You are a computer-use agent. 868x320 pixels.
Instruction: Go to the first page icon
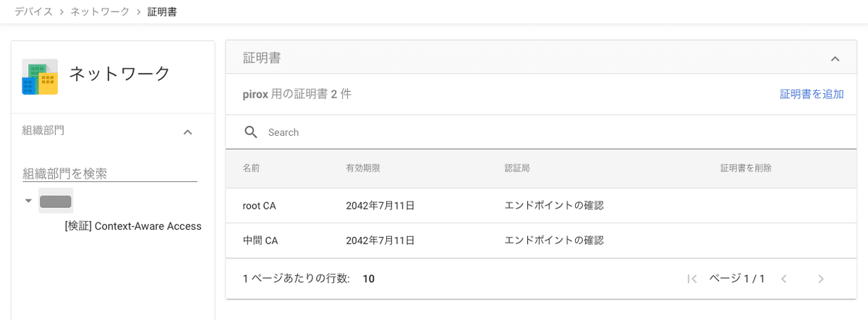click(x=692, y=278)
